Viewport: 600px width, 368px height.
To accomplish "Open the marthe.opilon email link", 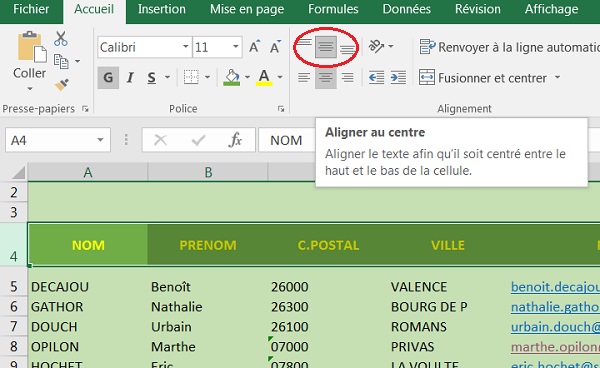I will click(555, 347).
